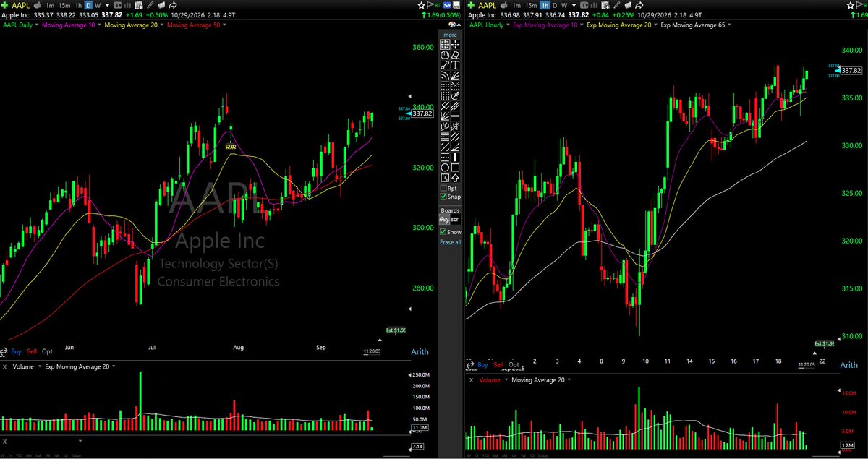
Task: Click the 11:20:05 clock on left chart
Action: tap(372, 352)
